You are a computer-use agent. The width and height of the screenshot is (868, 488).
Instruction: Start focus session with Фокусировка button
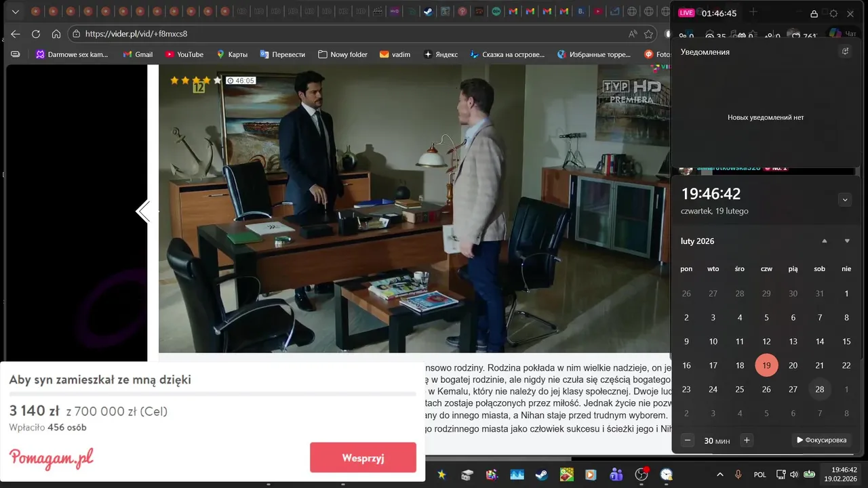pyautogui.click(x=821, y=441)
